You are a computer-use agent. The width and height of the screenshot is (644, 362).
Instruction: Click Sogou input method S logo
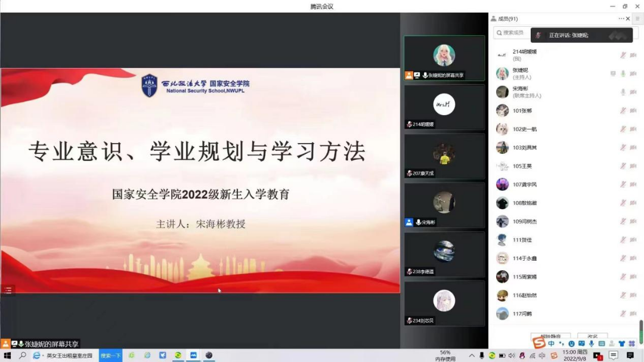[x=538, y=343]
